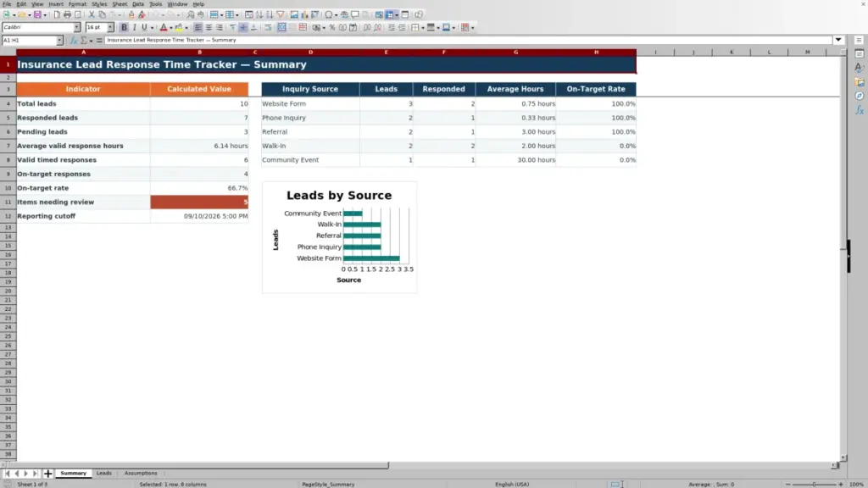Open the sidebar Navigator compass icon

pos(860,96)
